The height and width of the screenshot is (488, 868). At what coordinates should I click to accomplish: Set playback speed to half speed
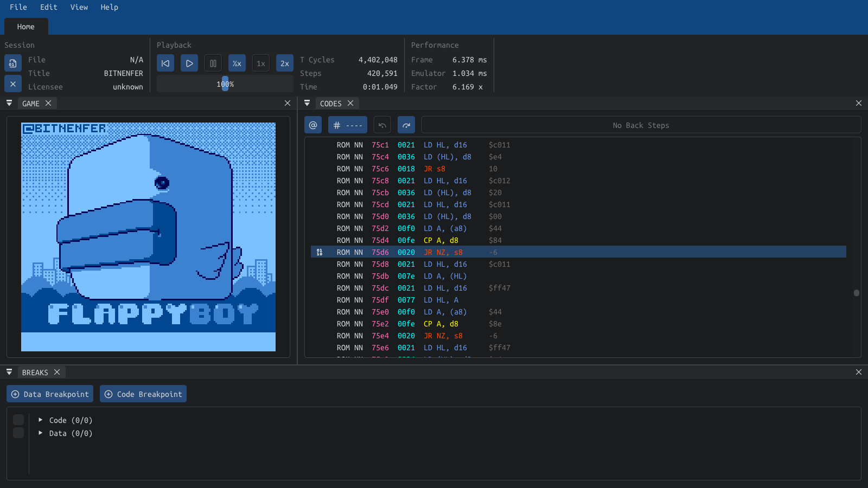[x=237, y=63]
